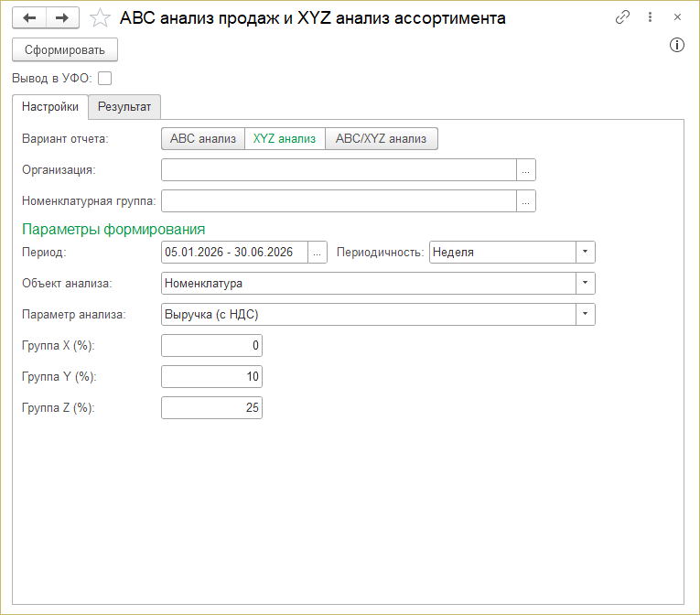The image size is (700, 615).
Task: Select the ABC анализ report variant
Action: [203, 138]
